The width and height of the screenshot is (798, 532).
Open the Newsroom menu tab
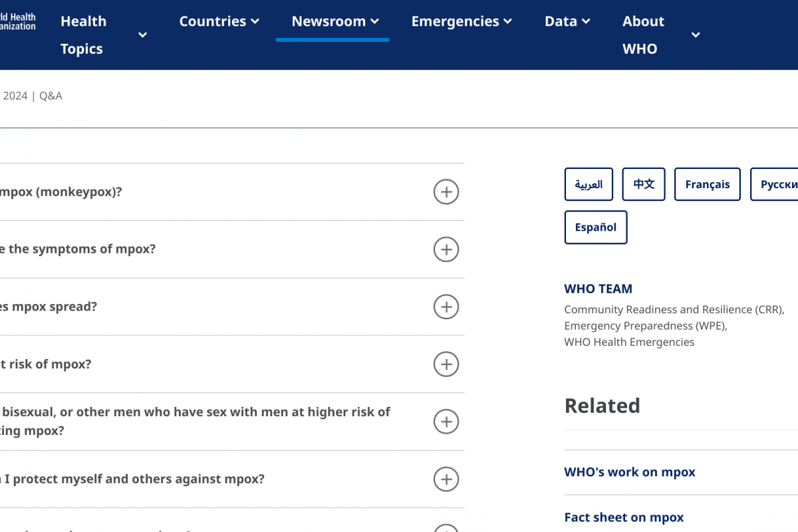coord(334,21)
